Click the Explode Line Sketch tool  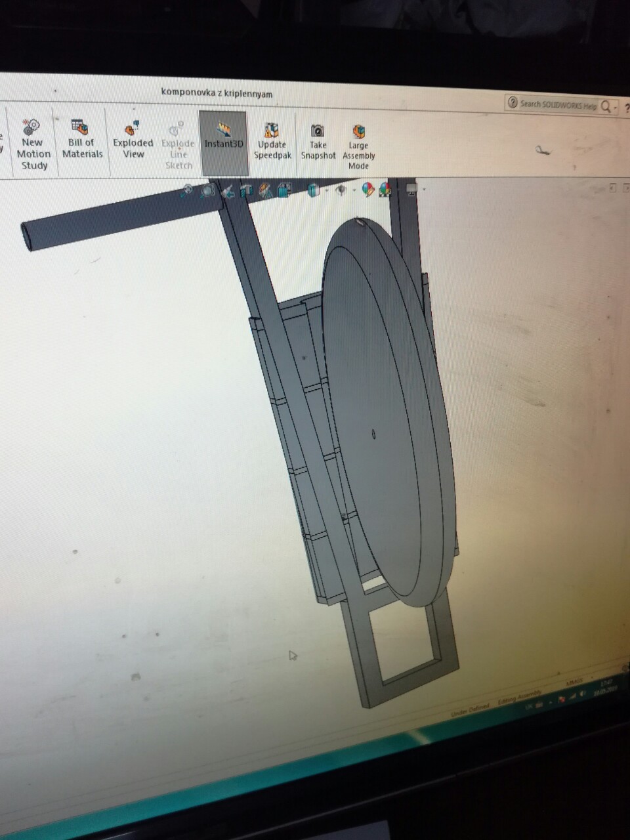(178, 146)
